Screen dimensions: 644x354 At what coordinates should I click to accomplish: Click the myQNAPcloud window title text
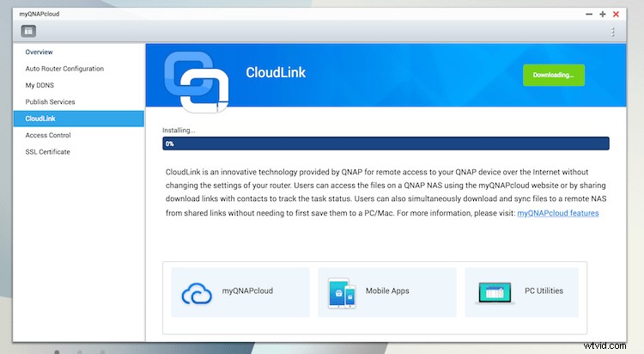click(x=39, y=14)
